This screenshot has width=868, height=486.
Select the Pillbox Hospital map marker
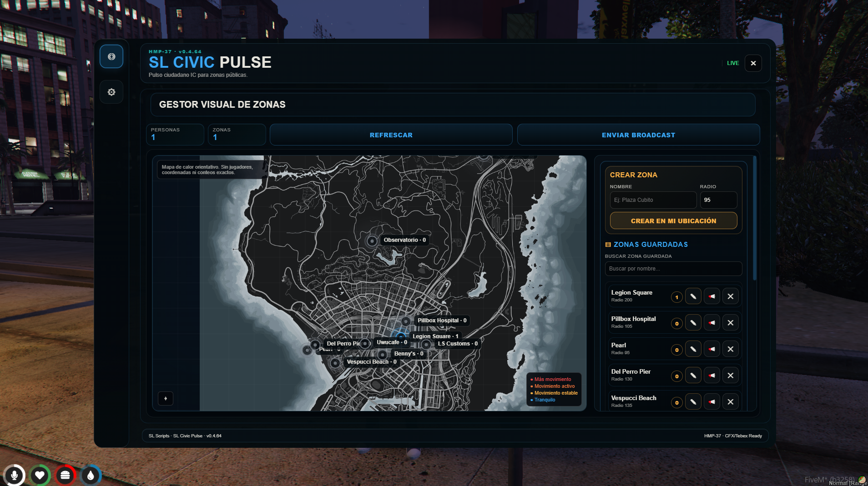pos(406,322)
